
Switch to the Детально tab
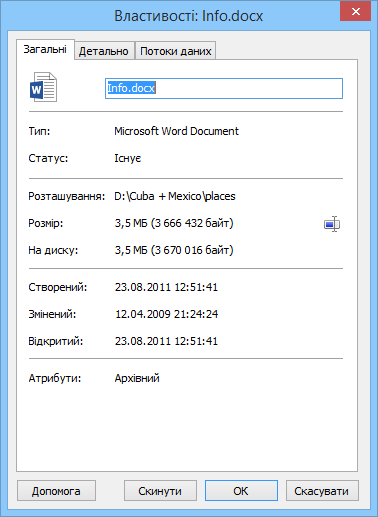104,51
